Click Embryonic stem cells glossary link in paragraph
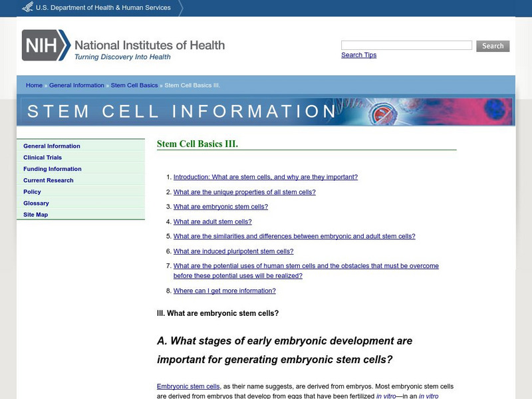Image resolution: width=532 pixels, height=399 pixels. click(188, 386)
